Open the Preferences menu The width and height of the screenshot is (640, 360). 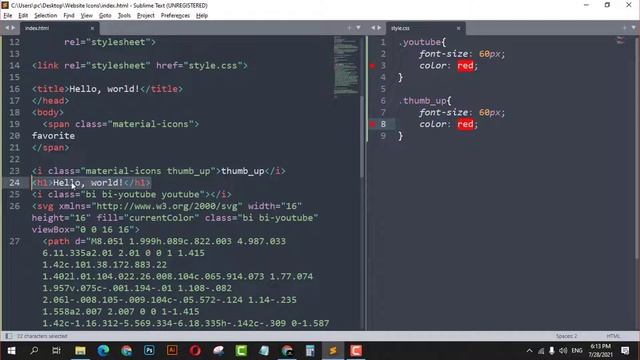click(x=175, y=16)
